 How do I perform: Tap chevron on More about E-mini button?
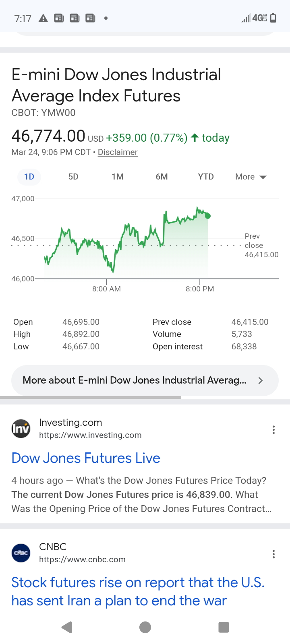tap(261, 380)
